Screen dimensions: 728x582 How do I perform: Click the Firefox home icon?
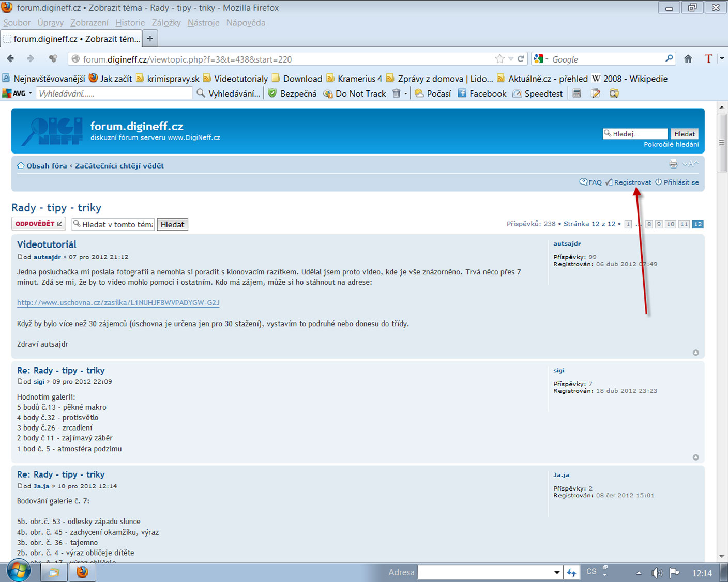click(688, 59)
